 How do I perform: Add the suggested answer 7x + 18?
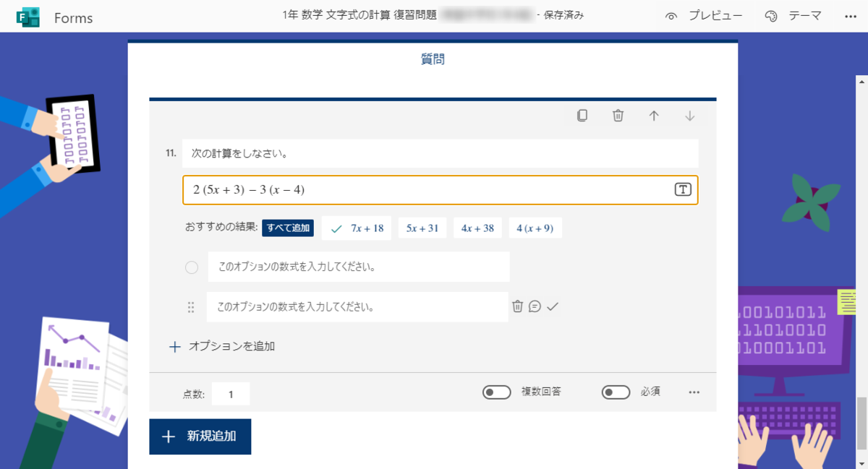356,227
